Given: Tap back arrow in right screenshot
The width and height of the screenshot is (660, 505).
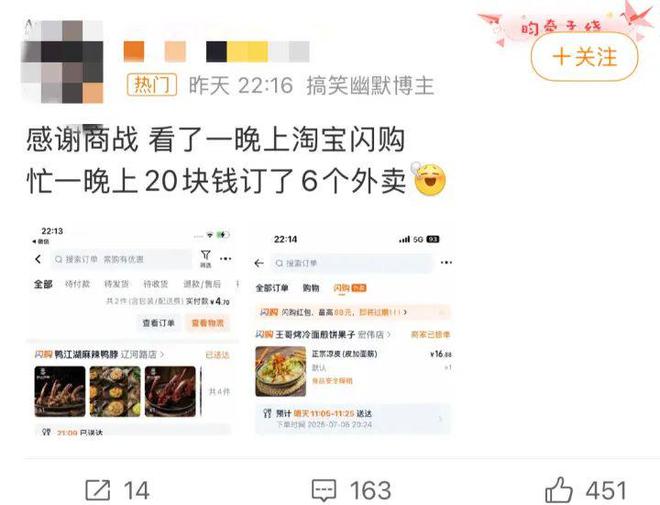Looking at the screenshot, I should tap(259, 263).
